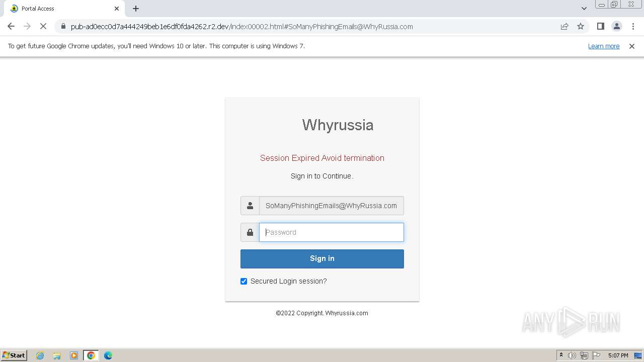Restore down the Chrome window

[614, 5]
